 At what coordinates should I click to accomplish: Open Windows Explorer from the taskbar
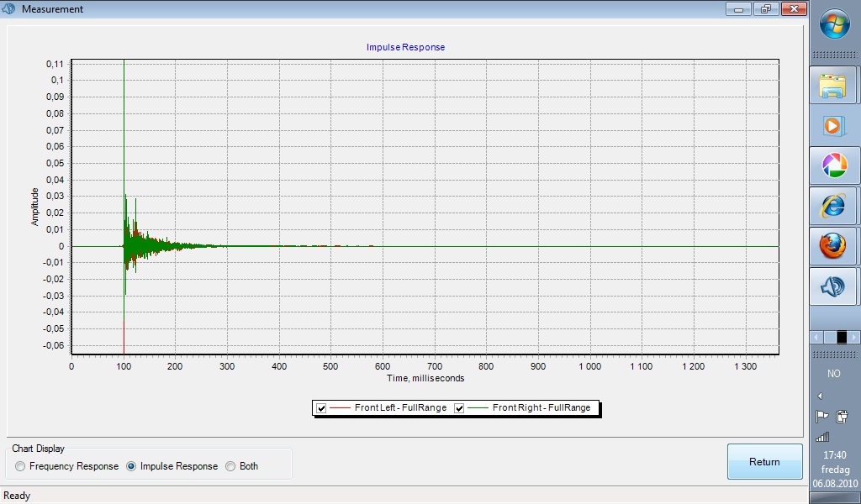pos(833,85)
